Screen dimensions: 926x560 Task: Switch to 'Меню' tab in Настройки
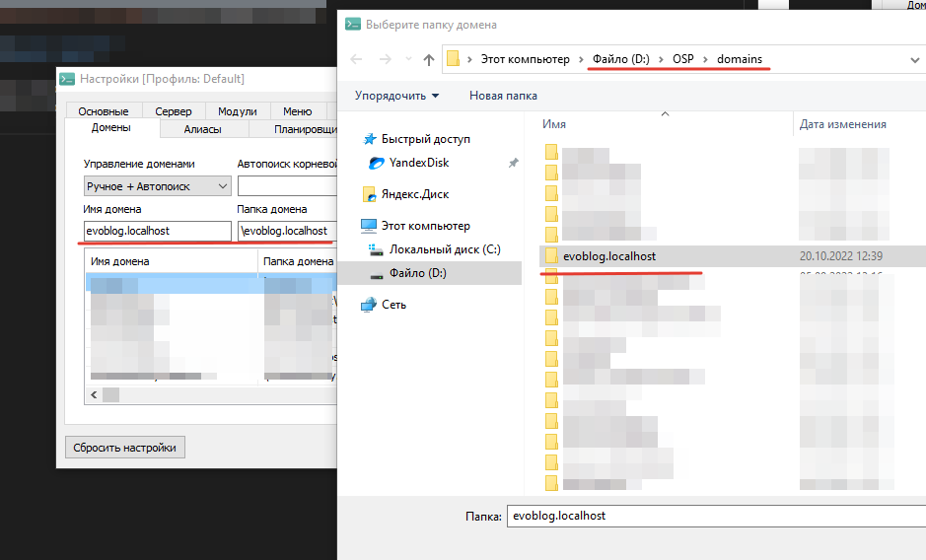(x=297, y=111)
